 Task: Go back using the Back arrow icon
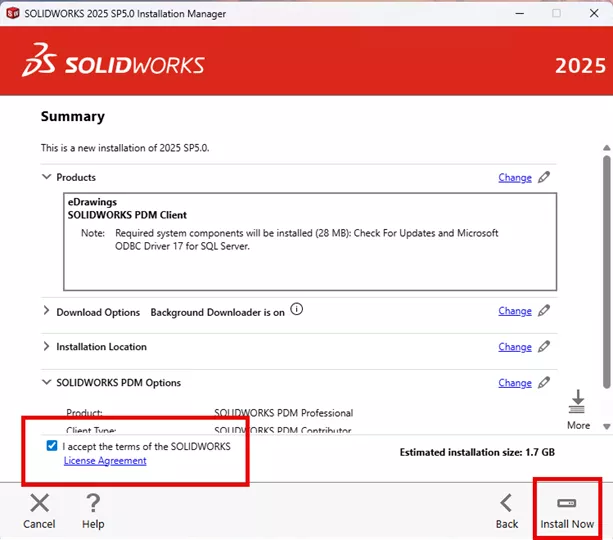506,503
